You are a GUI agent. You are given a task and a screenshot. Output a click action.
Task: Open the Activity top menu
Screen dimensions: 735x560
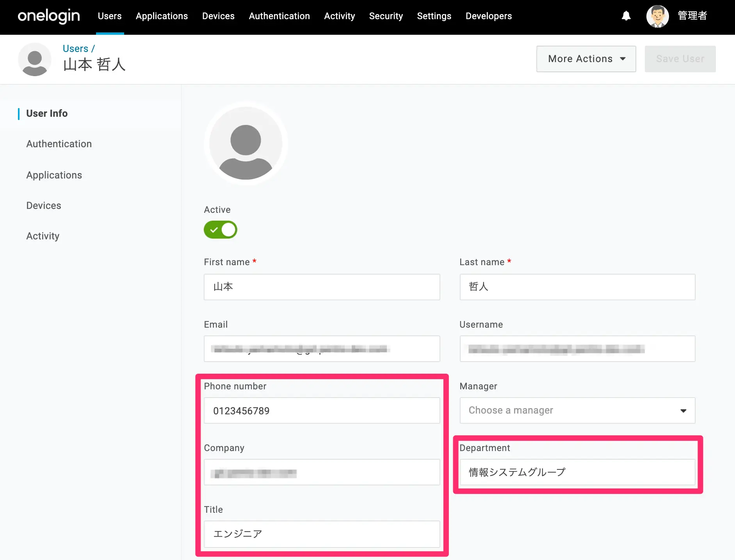pyautogui.click(x=340, y=16)
